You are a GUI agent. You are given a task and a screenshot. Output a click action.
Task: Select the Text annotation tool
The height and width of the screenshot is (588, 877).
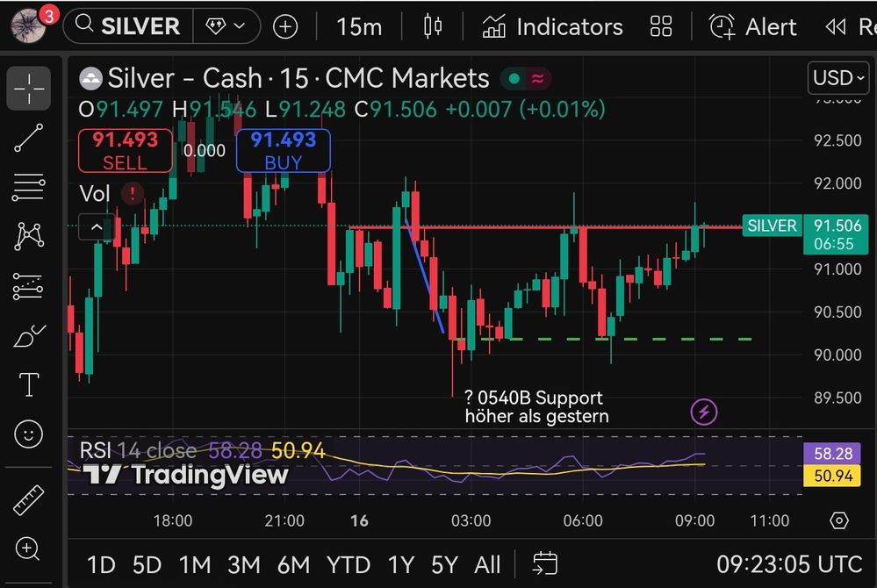[28, 384]
